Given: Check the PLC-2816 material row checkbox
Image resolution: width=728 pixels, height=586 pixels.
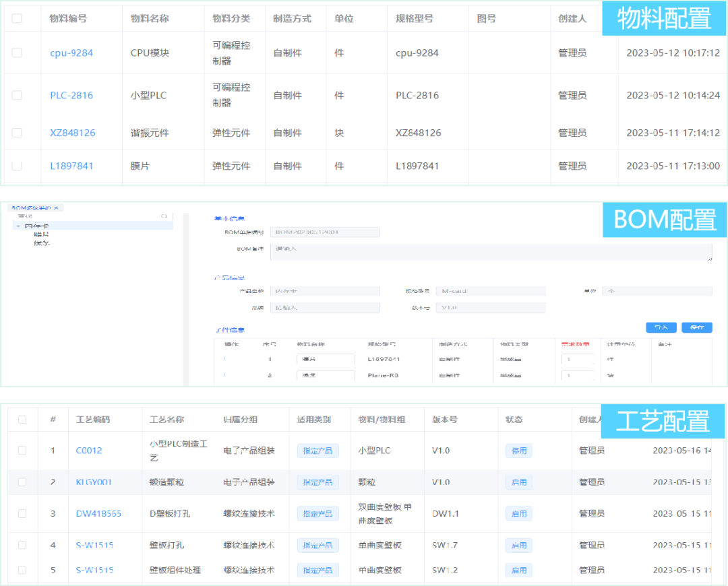Looking at the screenshot, I should [x=17, y=95].
